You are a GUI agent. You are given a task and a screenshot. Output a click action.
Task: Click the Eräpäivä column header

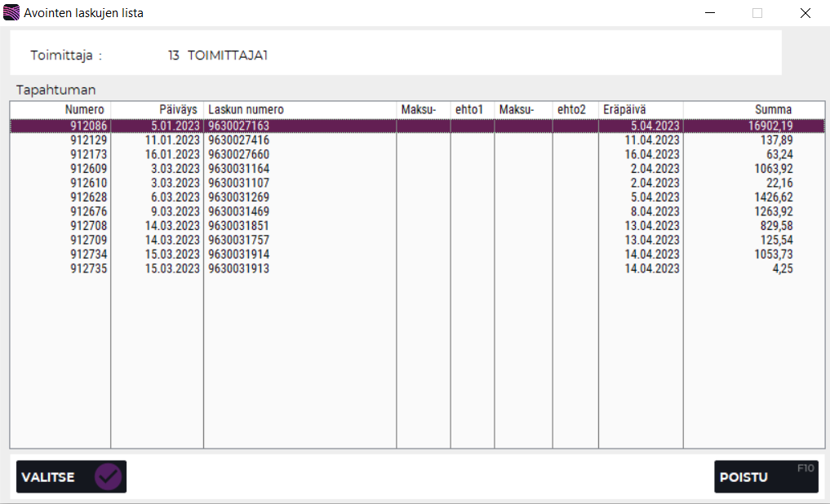(624, 109)
